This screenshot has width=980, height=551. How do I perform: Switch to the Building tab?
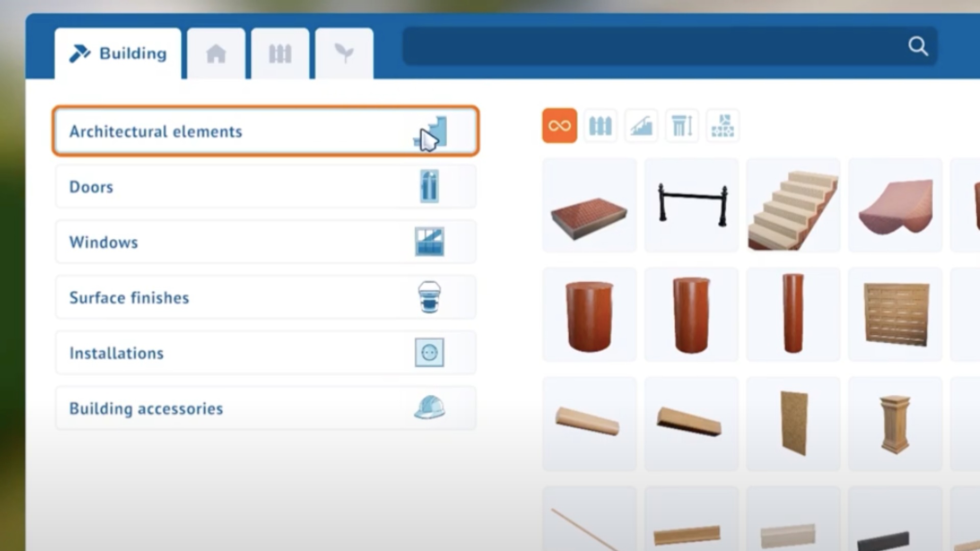pyautogui.click(x=118, y=54)
